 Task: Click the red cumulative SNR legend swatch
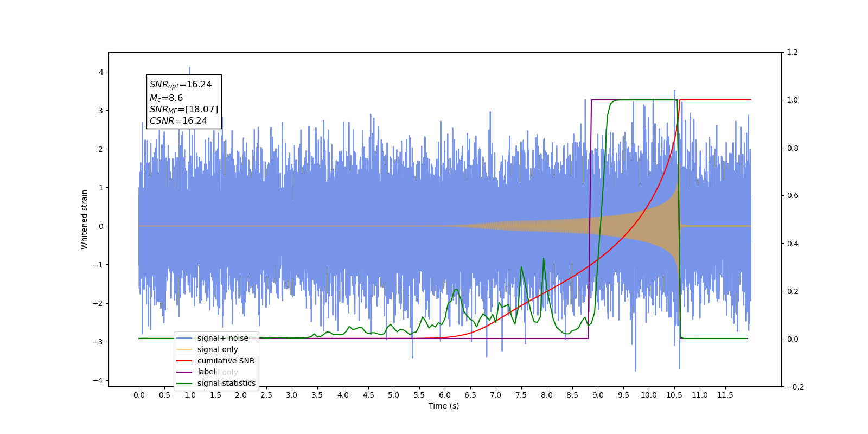[184, 361]
